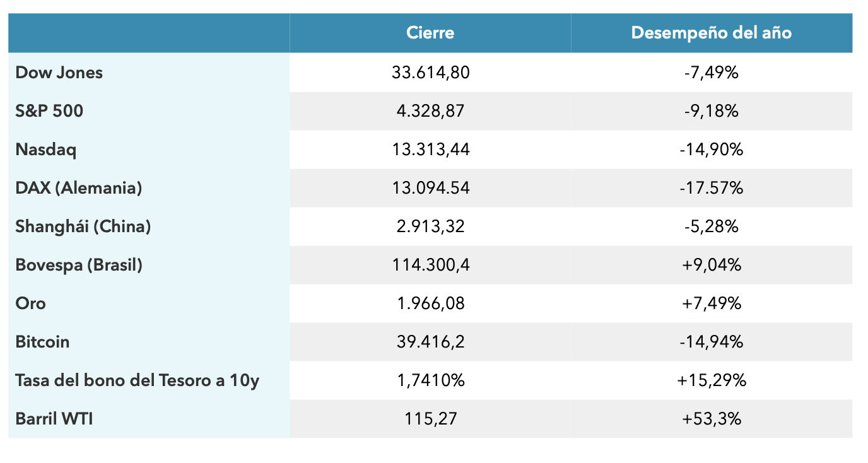This screenshot has width=868, height=463.
Task: Select the Bitcoin close value 39.416,2
Action: coord(430,342)
